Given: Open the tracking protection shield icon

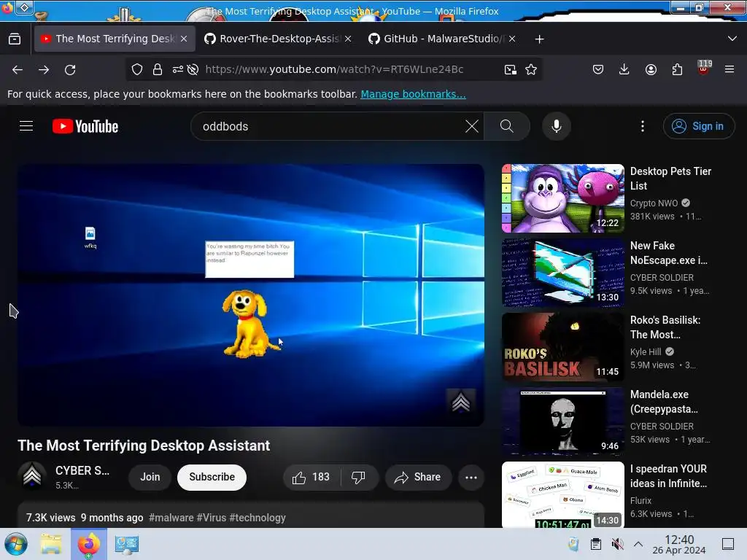Looking at the screenshot, I should (137, 69).
